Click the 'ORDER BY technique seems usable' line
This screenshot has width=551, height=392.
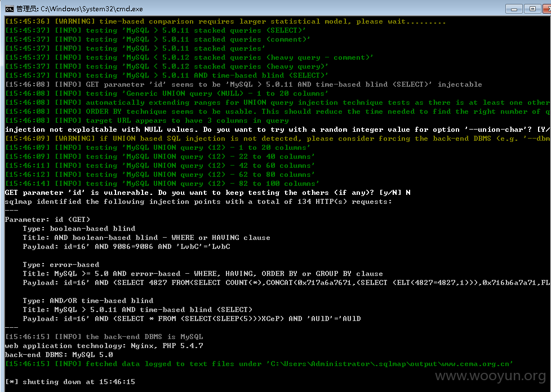(x=277, y=112)
